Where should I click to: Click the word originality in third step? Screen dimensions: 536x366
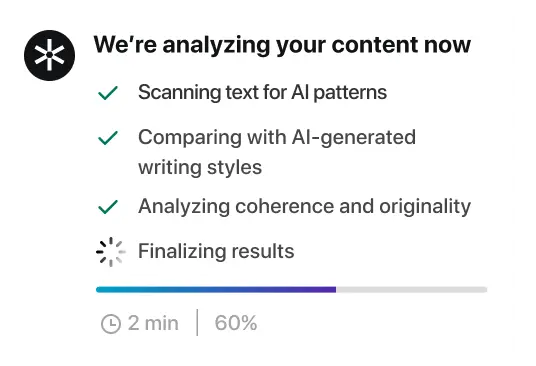[x=425, y=207]
